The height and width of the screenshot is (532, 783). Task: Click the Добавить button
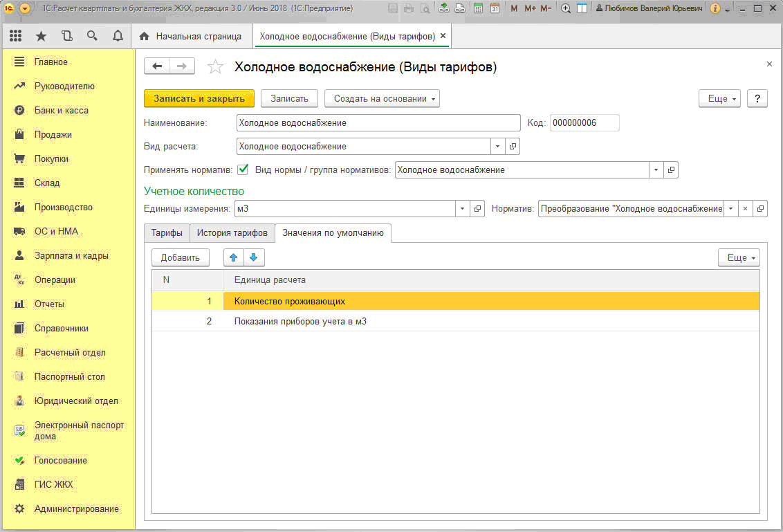pos(181,257)
